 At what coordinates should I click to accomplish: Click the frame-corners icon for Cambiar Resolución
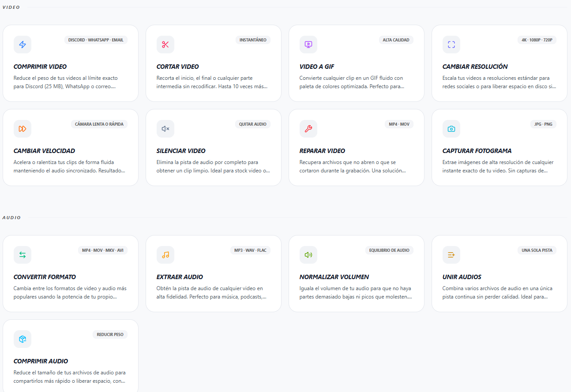(x=451, y=45)
